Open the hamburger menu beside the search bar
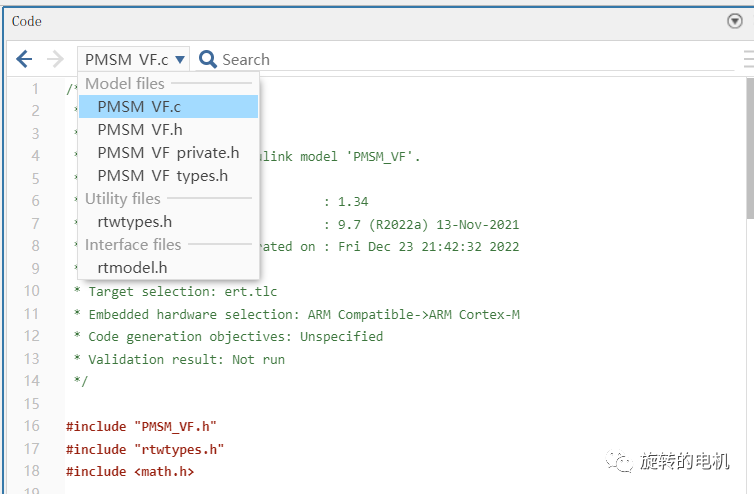The image size is (754, 494). [748, 59]
